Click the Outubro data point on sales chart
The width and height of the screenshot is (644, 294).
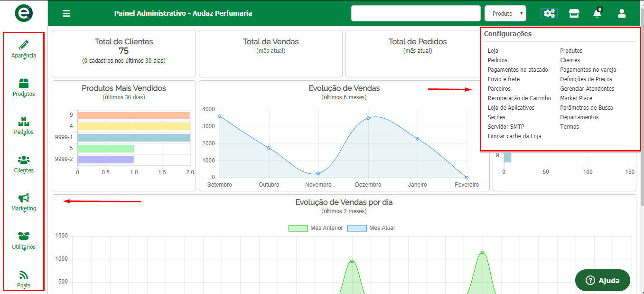(269, 148)
